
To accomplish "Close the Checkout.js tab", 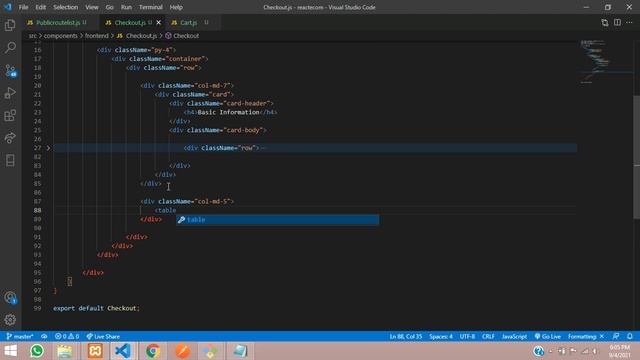I will tap(158, 22).
